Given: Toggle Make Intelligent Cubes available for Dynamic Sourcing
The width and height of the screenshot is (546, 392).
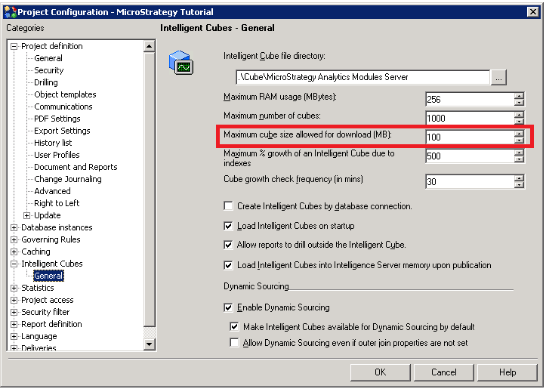Looking at the screenshot, I should coord(234,327).
